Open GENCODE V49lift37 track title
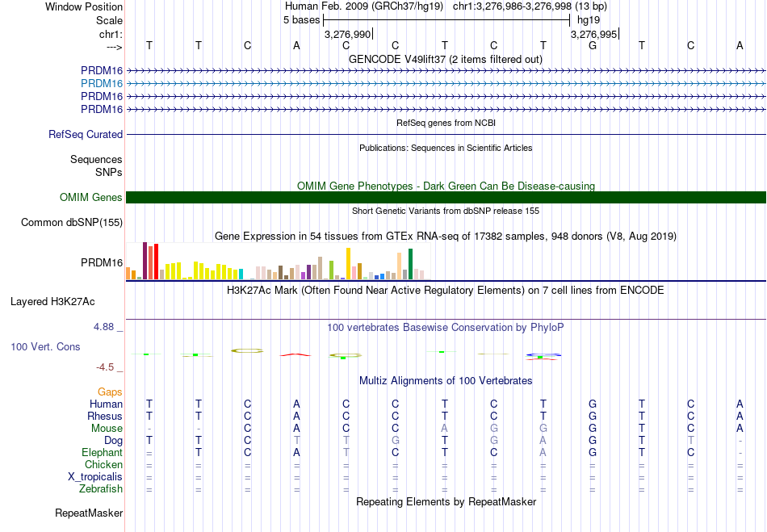Viewport: 767px width, 532px height. tap(446, 59)
